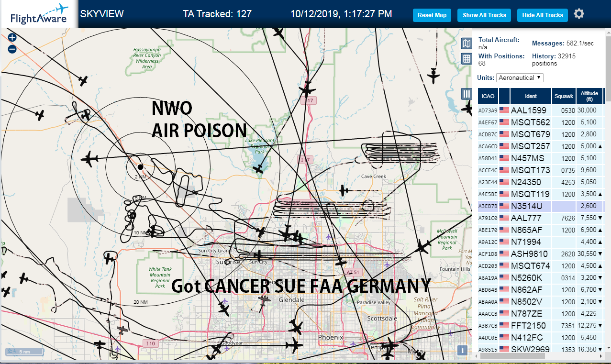Select gray aircraft icon above I 10 marker
Image resolution: width=611 pixels, height=364 pixels.
123,331
